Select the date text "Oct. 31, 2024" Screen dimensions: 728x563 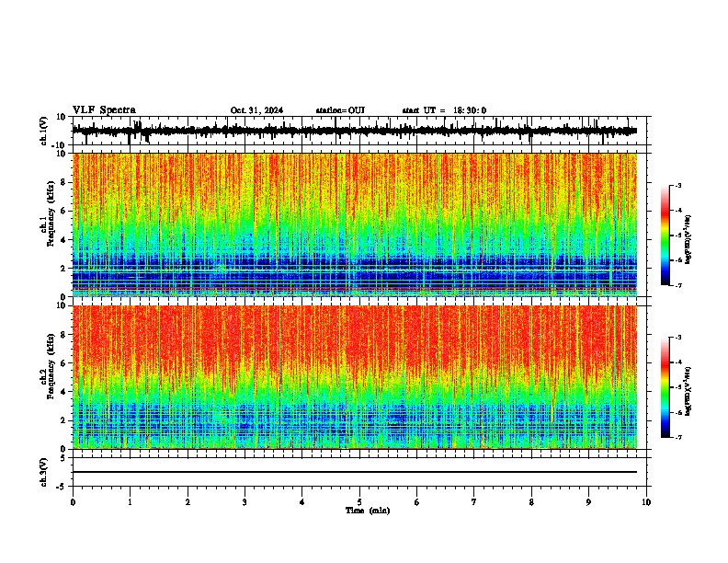256,110
